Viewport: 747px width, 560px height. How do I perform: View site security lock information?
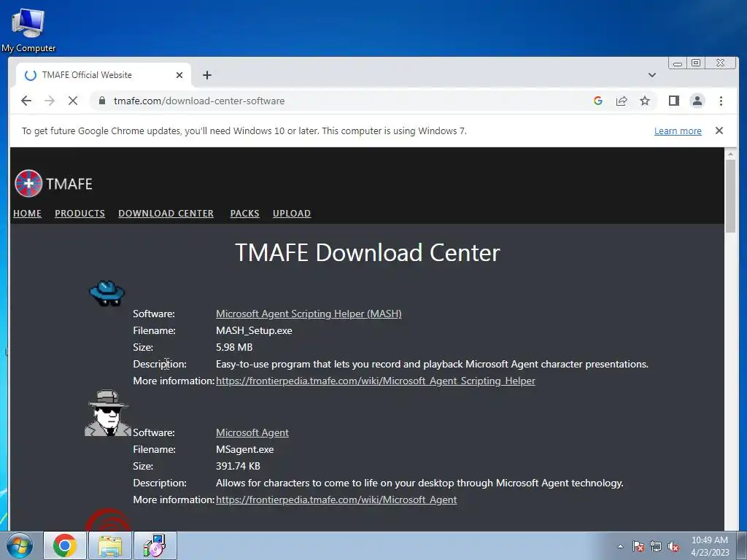pyautogui.click(x=101, y=101)
